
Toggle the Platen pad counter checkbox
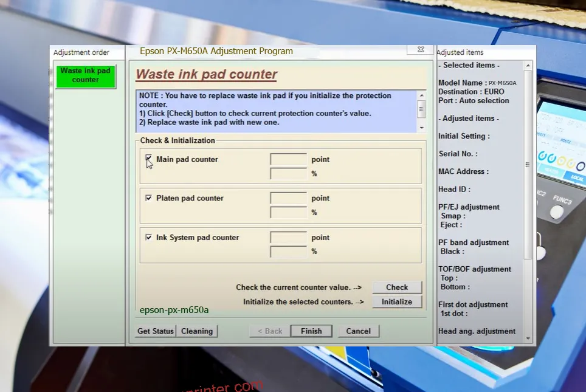pos(148,198)
